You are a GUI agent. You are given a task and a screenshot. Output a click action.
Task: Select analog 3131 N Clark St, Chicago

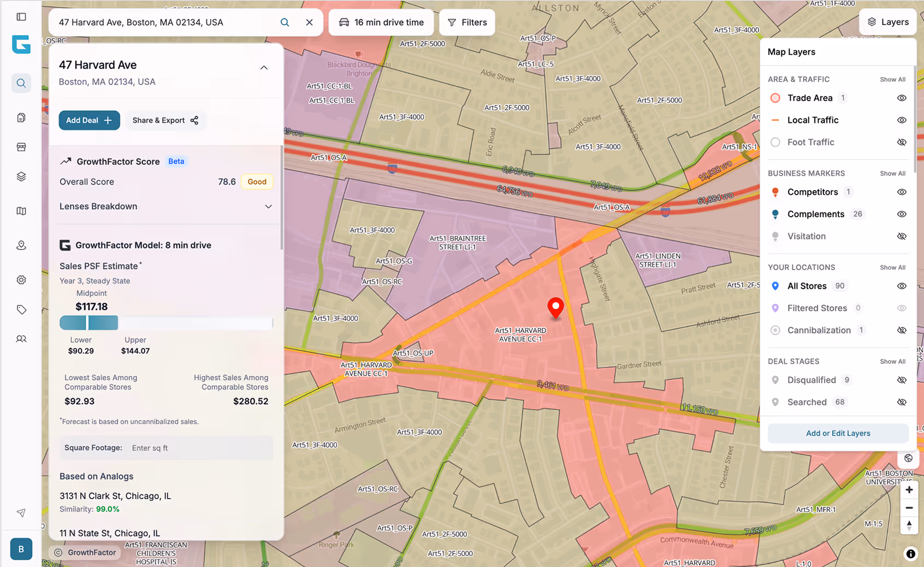coord(115,496)
